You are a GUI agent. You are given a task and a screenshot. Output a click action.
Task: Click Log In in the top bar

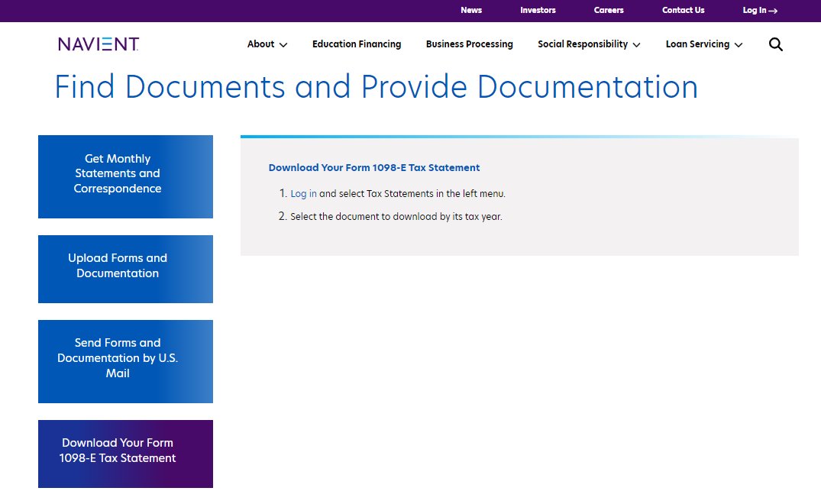pos(754,10)
